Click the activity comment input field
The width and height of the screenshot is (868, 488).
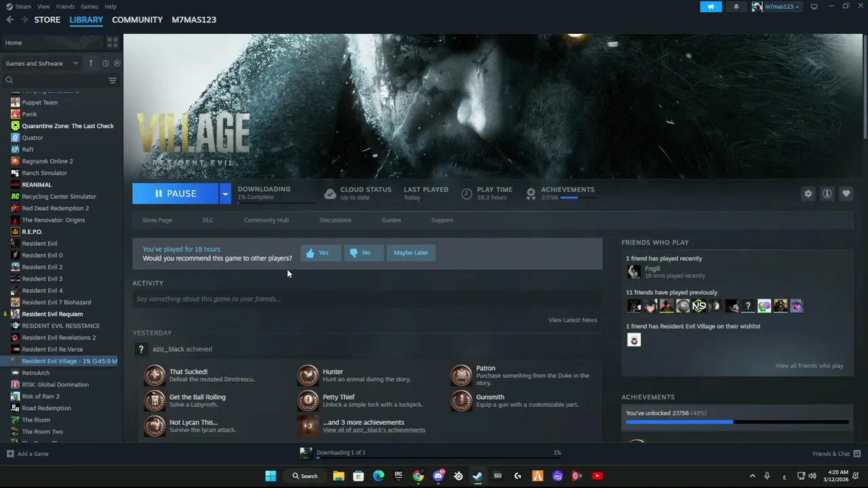point(367,299)
